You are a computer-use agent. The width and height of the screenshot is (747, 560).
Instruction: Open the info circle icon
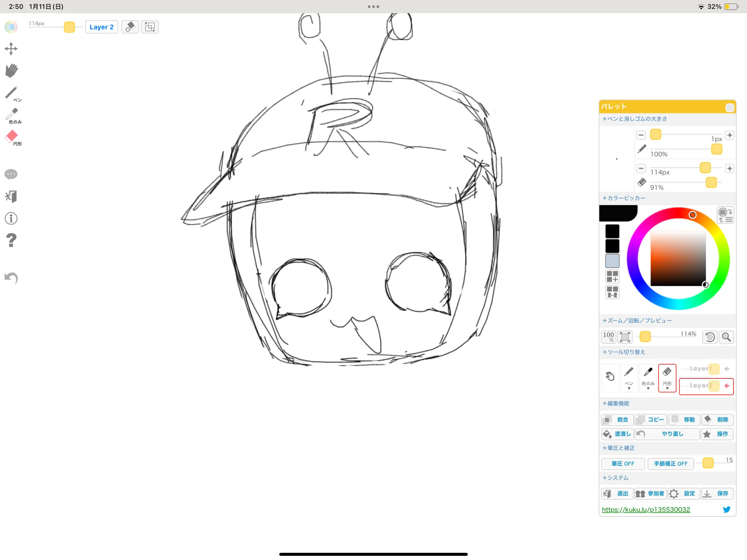tap(11, 218)
